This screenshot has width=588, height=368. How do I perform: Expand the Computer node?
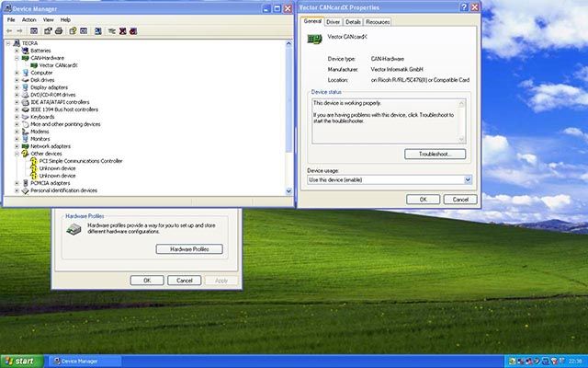click(17, 73)
